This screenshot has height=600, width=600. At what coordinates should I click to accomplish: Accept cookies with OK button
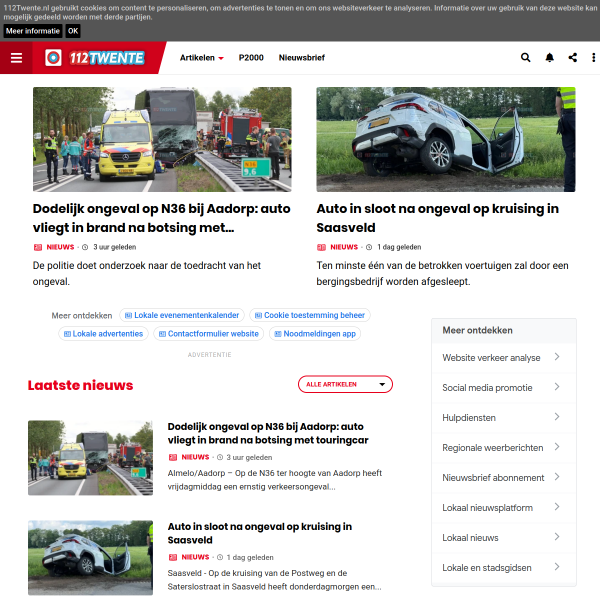pos(73,31)
